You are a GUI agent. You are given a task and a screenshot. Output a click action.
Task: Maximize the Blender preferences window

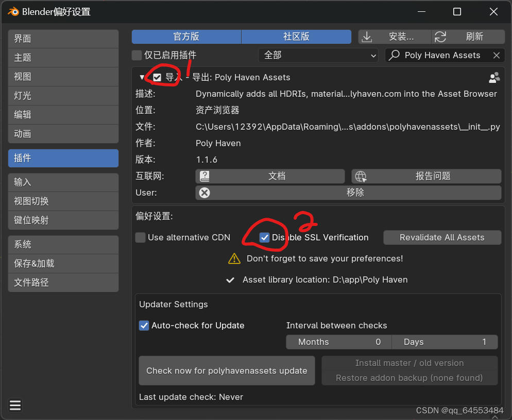457,12
